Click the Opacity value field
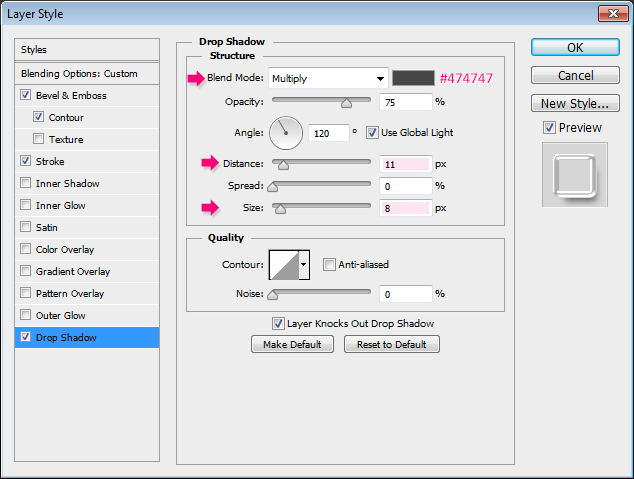The image size is (634, 479). [406, 102]
